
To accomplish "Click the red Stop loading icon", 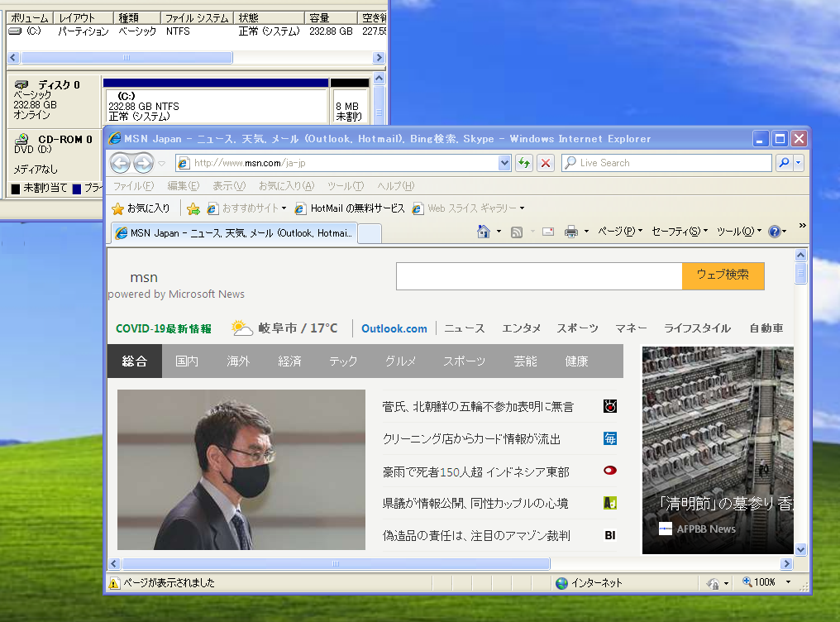I will [546, 163].
